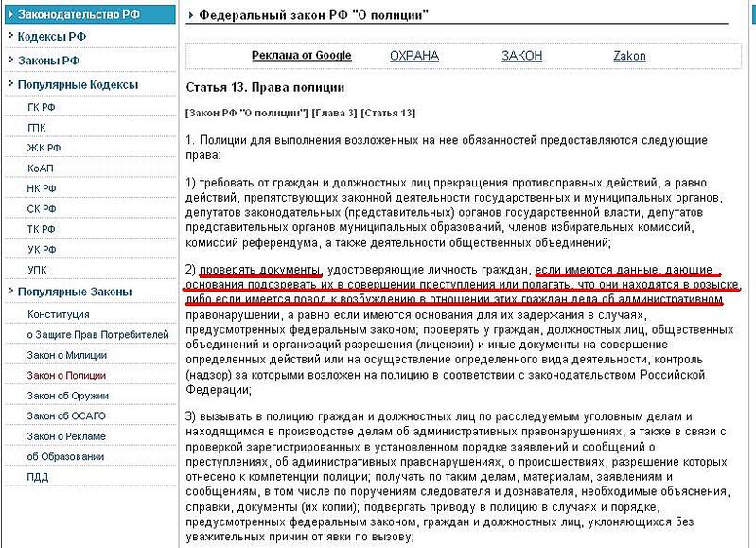Open the ГК РФ code link
This screenshot has width=756, height=548.
click(x=43, y=107)
